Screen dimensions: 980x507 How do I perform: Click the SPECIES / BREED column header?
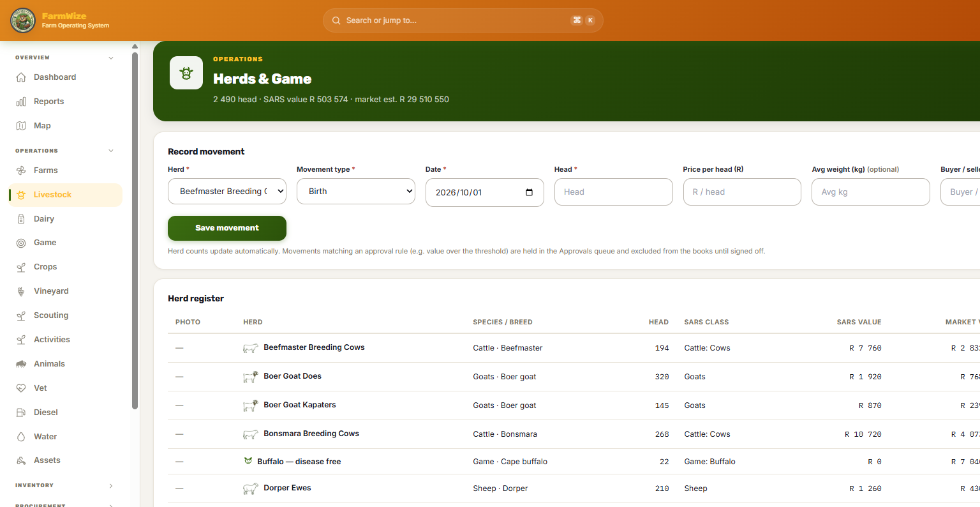503,322
